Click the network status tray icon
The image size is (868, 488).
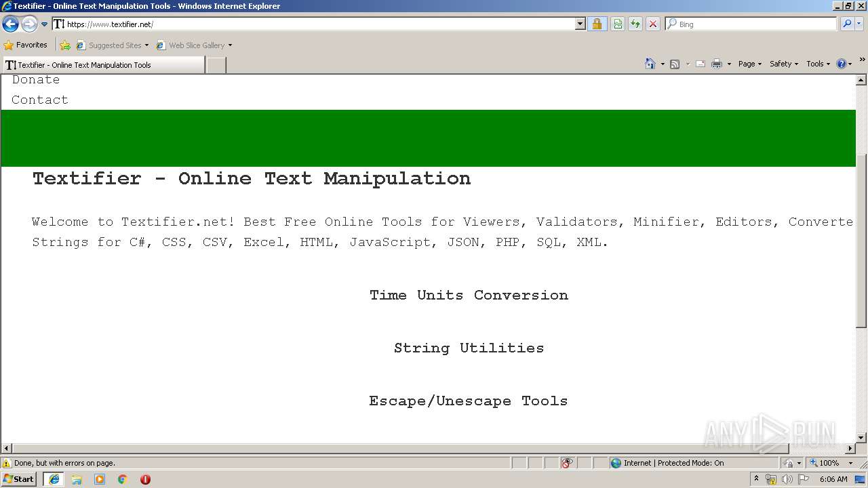click(771, 479)
